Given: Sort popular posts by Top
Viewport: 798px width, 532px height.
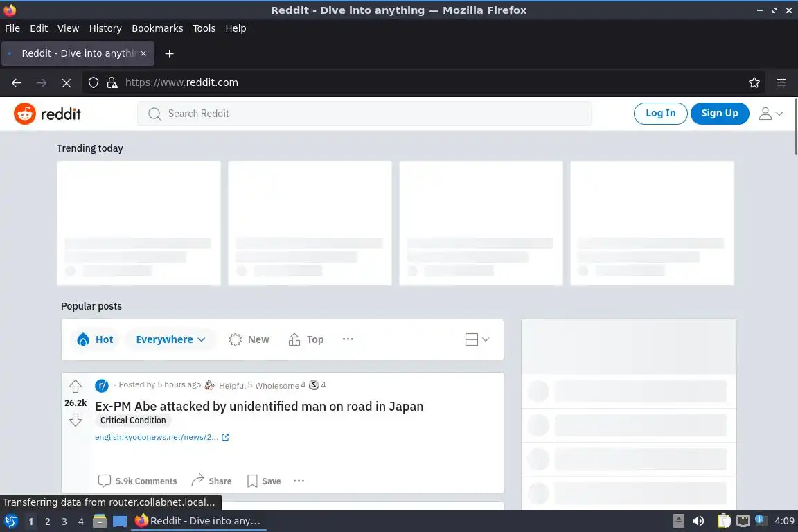Looking at the screenshot, I should coord(306,339).
